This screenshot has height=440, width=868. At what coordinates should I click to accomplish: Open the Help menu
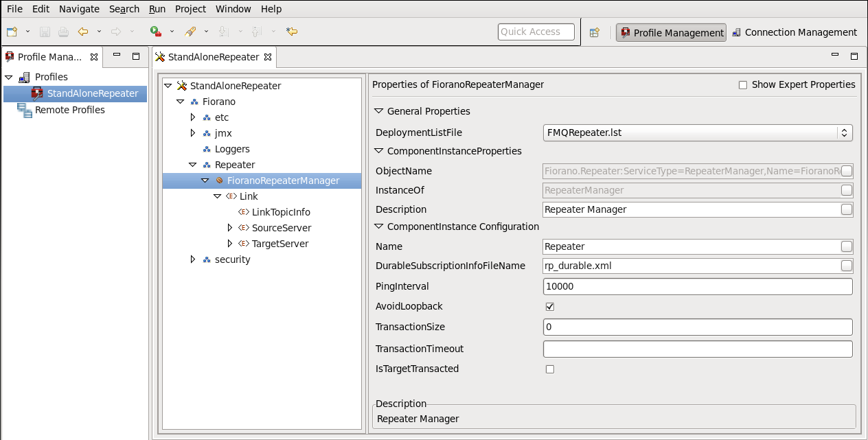pyautogui.click(x=271, y=9)
